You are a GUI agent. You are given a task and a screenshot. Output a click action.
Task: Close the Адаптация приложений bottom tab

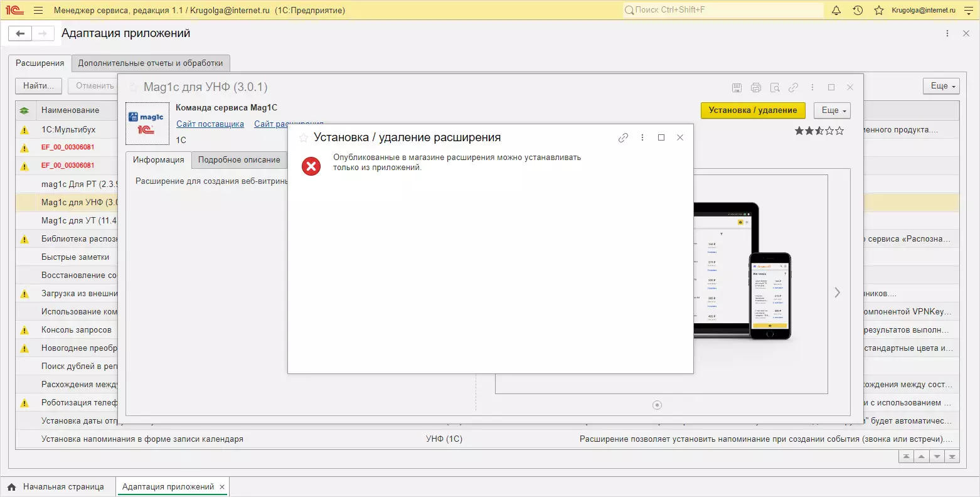click(222, 487)
